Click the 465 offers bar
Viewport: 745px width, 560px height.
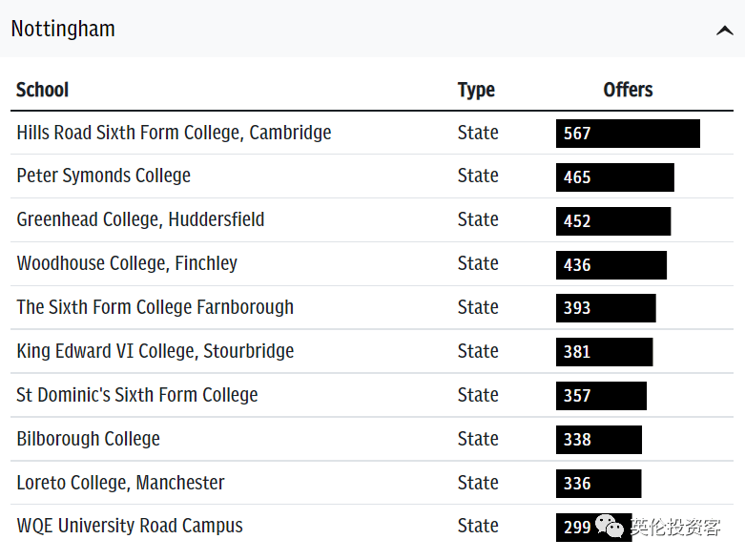click(x=614, y=177)
